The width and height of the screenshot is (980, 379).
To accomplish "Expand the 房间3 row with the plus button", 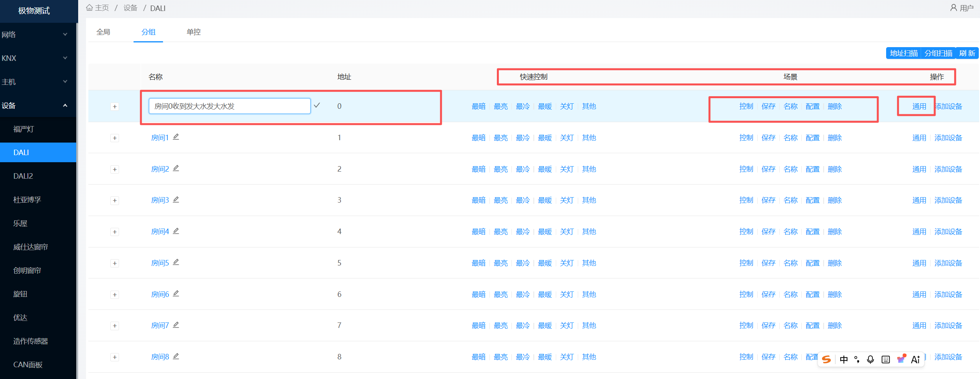I will tap(115, 201).
